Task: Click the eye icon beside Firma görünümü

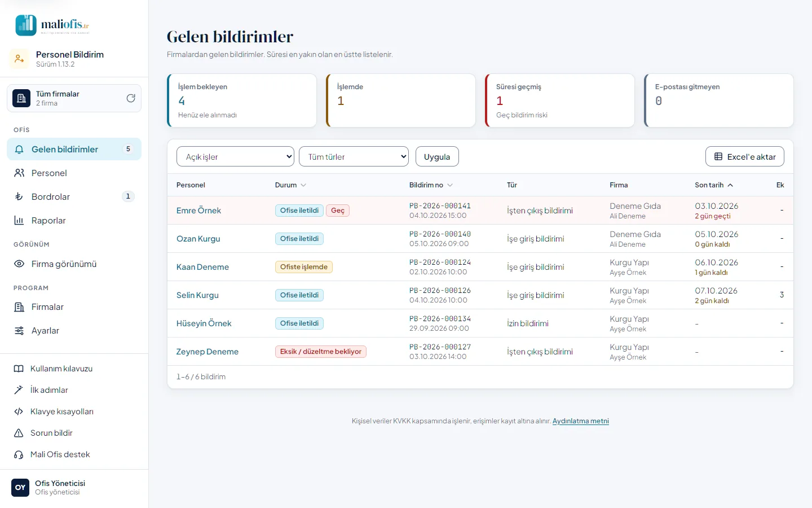Action: [x=19, y=264]
